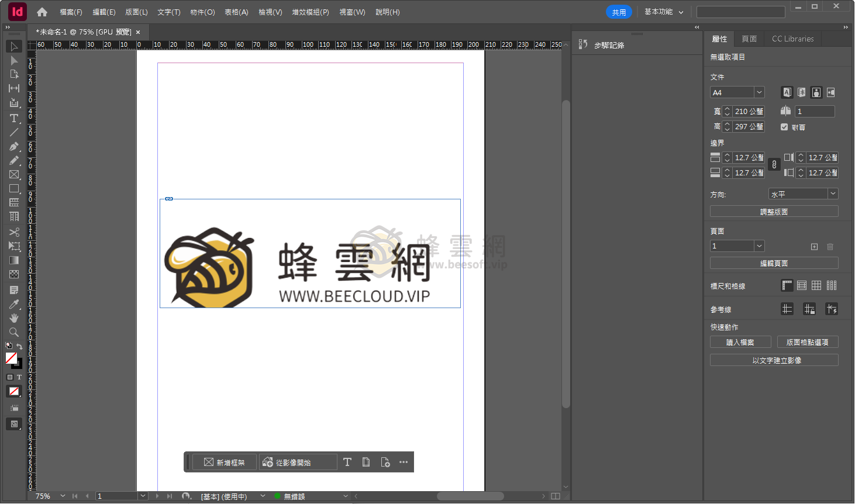Select the Rectangle Frame tool

point(14,174)
